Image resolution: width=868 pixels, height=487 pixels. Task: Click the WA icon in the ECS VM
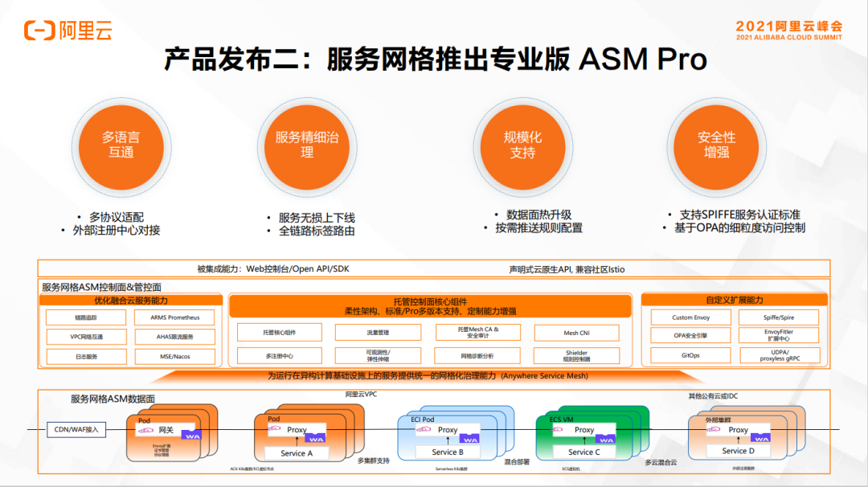click(x=606, y=438)
